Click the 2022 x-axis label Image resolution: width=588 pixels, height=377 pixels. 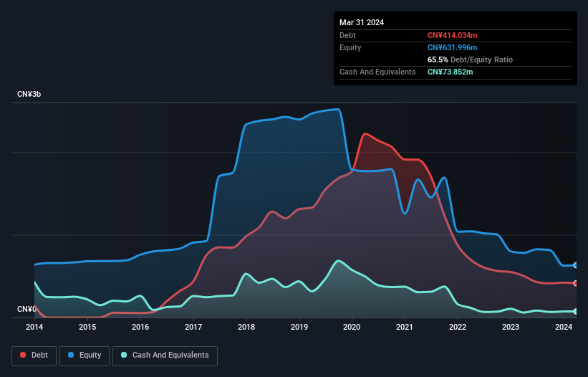click(x=458, y=327)
